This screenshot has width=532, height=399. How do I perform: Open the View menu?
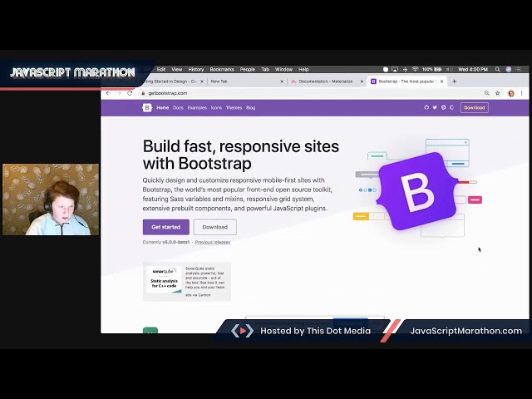[x=177, y=69]
